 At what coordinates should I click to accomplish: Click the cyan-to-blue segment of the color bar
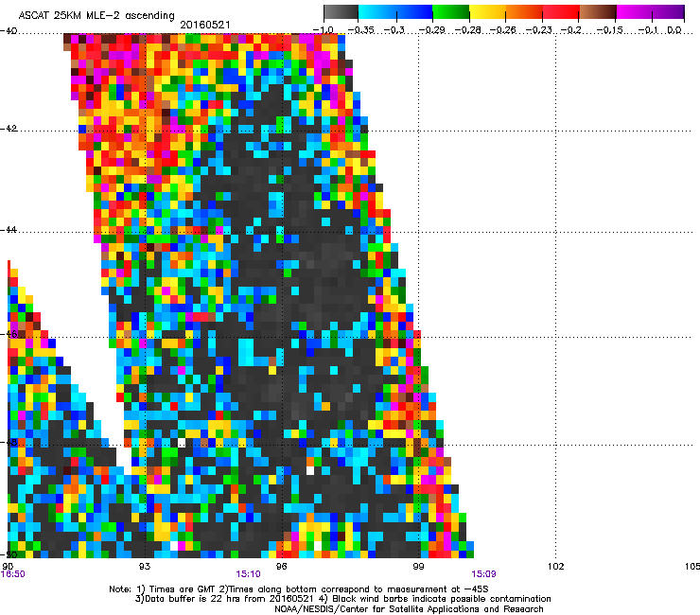[x=395, y=12]
